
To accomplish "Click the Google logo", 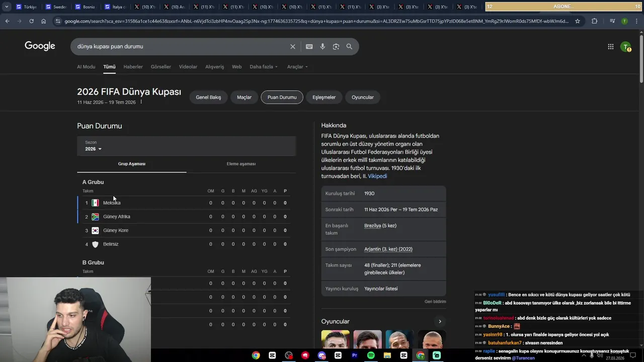I will tap(40, 46).
